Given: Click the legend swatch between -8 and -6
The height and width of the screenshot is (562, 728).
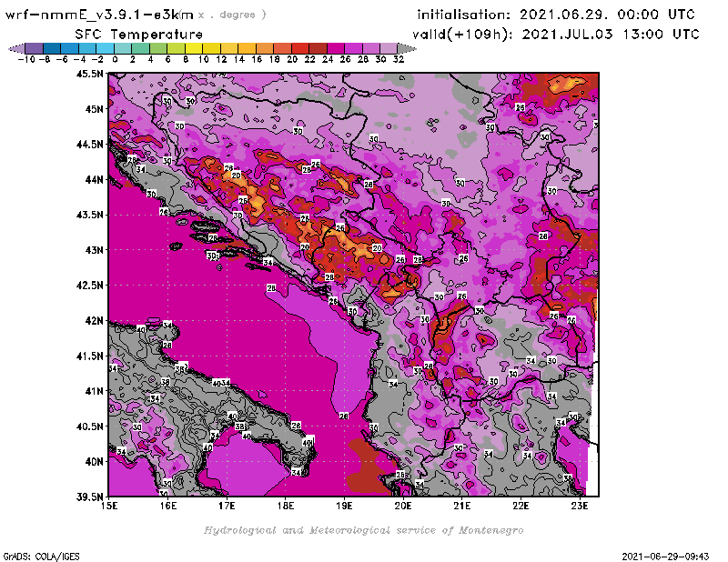Looking at the screenshot, I should [x=52, y=48].
